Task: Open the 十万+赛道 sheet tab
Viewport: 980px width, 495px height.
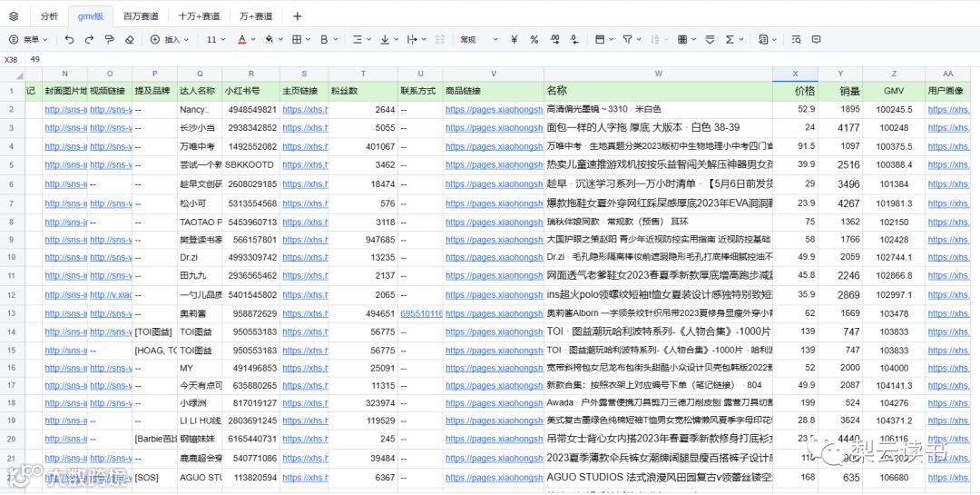Action: point(199,16)
